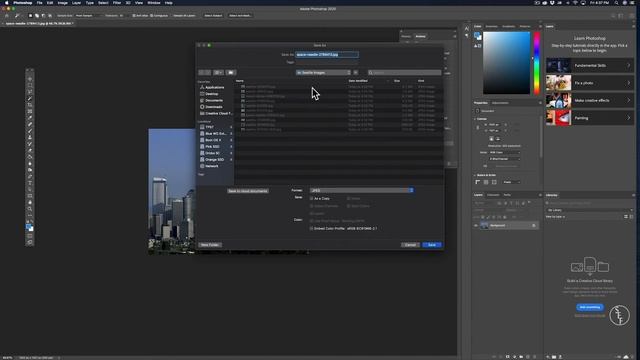Click the Fundamental Skills thumbnail
This screenshot has width=640, height=360.
click(x=558, y=65)
